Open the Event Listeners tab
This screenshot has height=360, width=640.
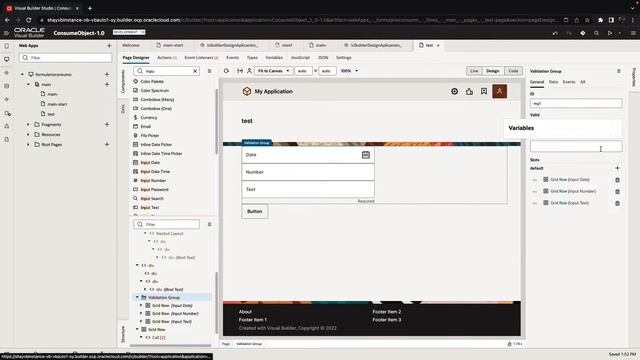[201, 58]
